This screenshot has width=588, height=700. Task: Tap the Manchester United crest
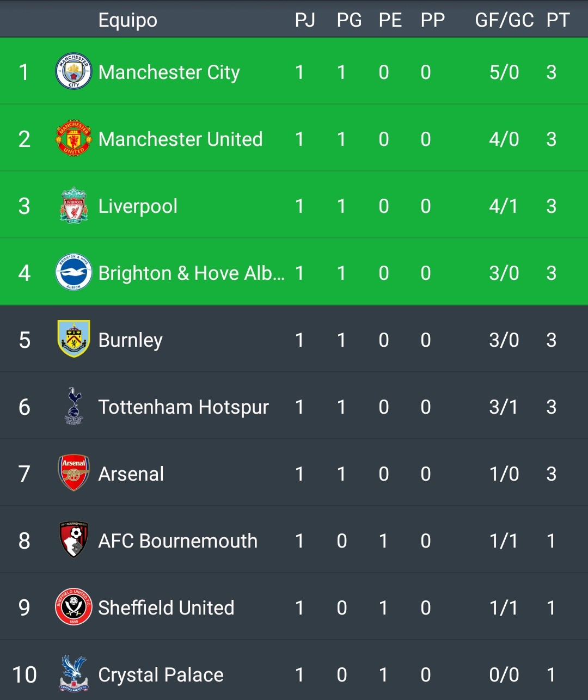coord(73,138)
